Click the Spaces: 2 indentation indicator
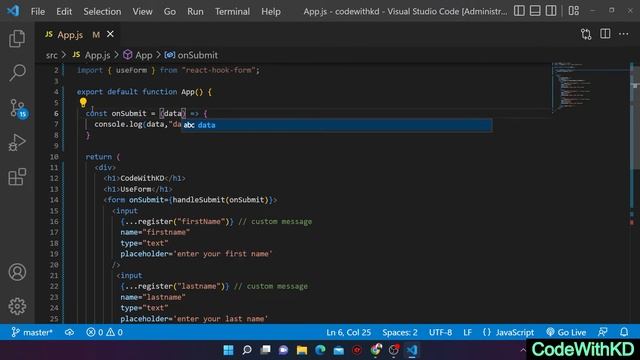640x360 pixels. pos(400,332)
